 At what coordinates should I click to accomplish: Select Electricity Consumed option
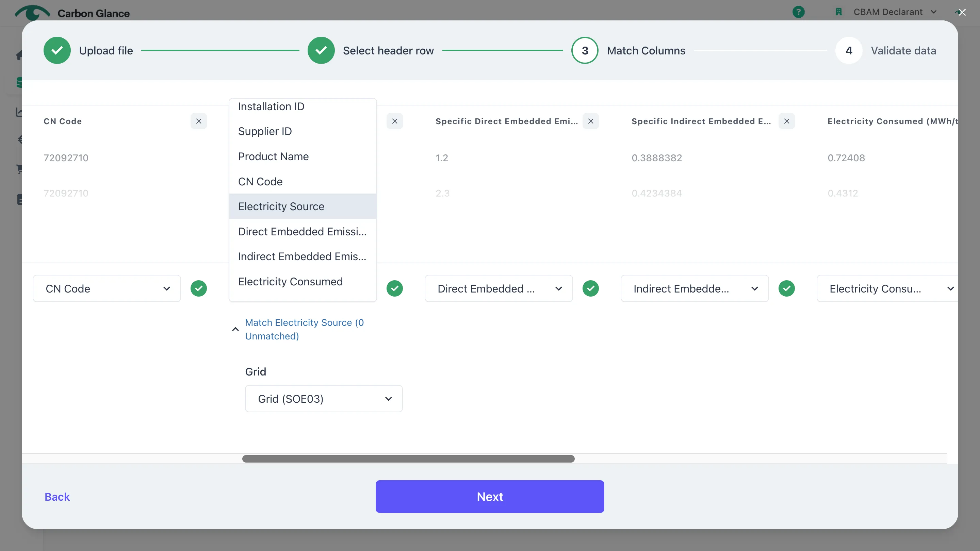tap(303, 281)
